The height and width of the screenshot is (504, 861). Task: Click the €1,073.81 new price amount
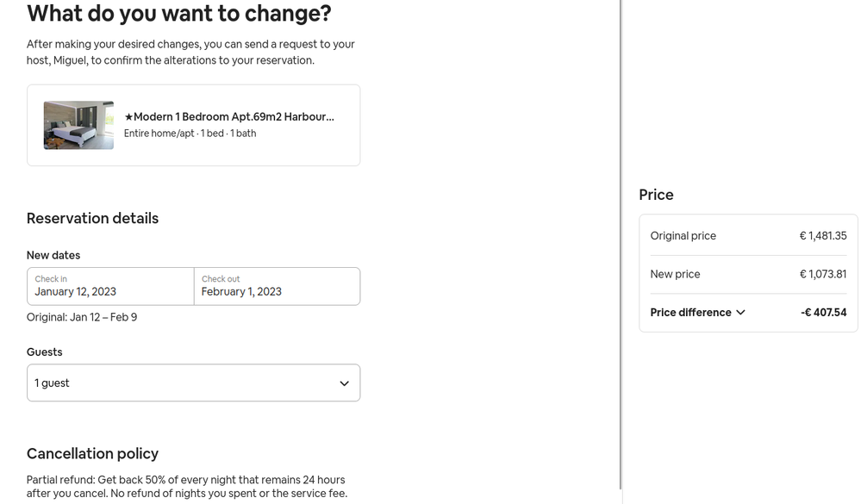822,274
